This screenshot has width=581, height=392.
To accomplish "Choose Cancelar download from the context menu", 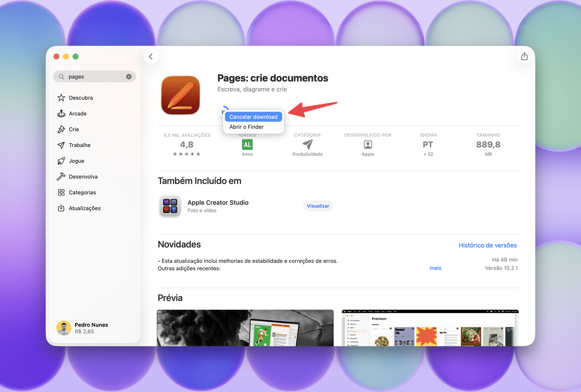I will coord(253,117).
